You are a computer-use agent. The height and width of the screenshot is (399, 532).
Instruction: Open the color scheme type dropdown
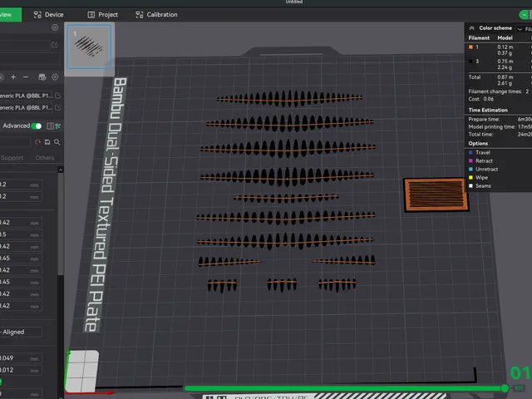[x=525, y=29]
